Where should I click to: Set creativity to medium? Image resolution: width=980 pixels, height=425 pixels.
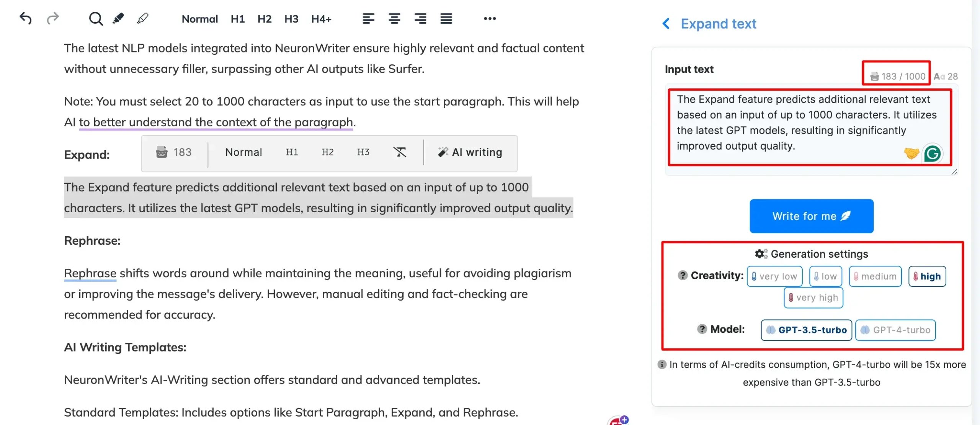(x=875, y=276)
